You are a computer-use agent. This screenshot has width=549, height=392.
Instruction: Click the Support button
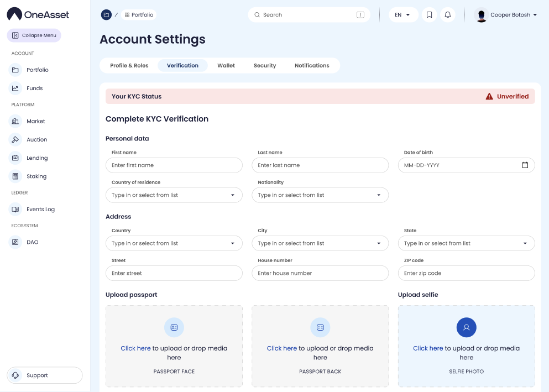[44, 375]
